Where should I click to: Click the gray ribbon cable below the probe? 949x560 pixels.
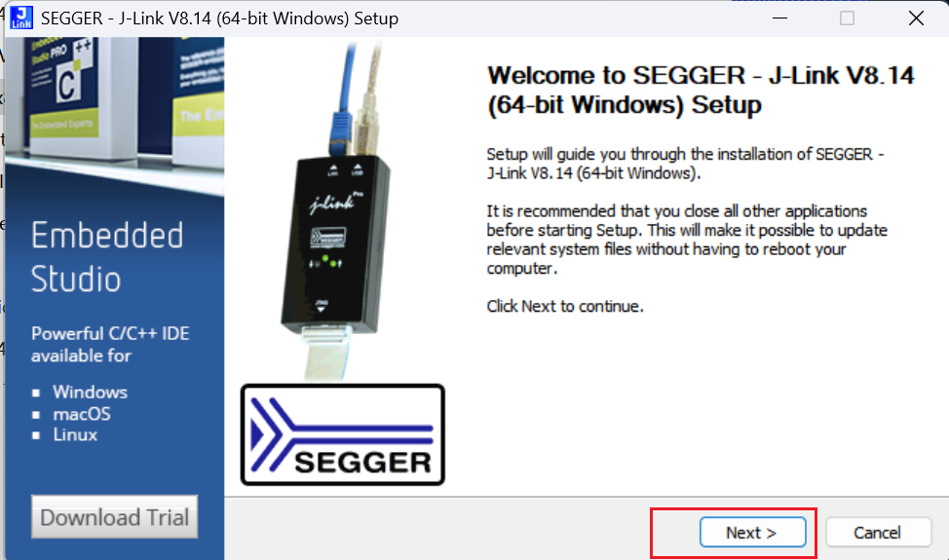(x=326, y=354)
